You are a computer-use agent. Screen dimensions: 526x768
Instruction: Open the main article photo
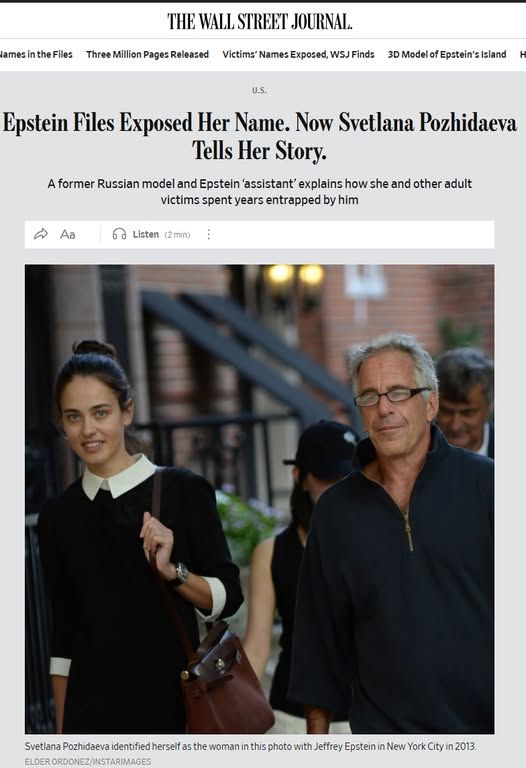tap(260, 499)
